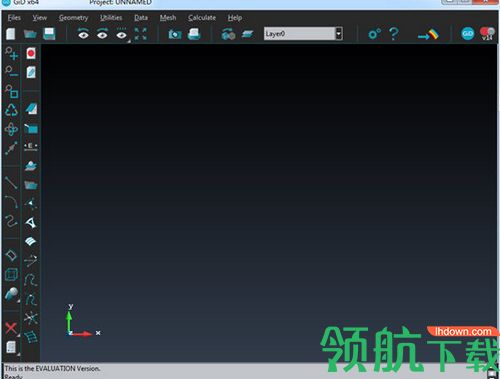Open the Utilities menu

(111, 18)
